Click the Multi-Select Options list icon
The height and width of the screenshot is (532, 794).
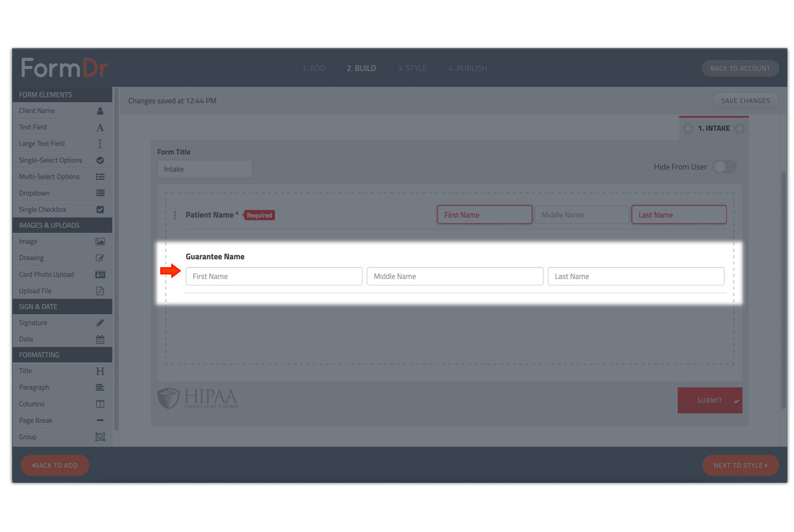(100, 177)
